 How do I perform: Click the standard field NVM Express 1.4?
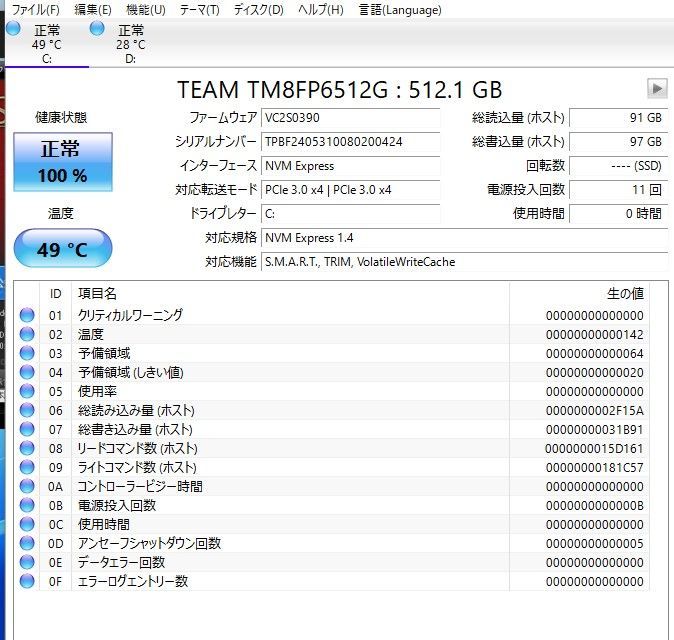coord(464,238)
